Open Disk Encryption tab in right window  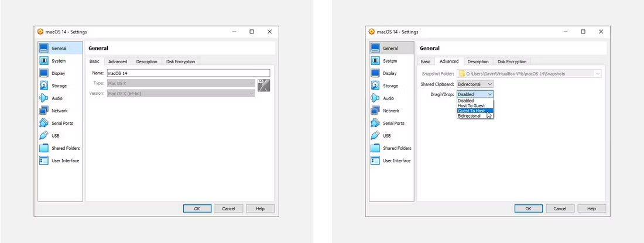(x=512, y=61)
